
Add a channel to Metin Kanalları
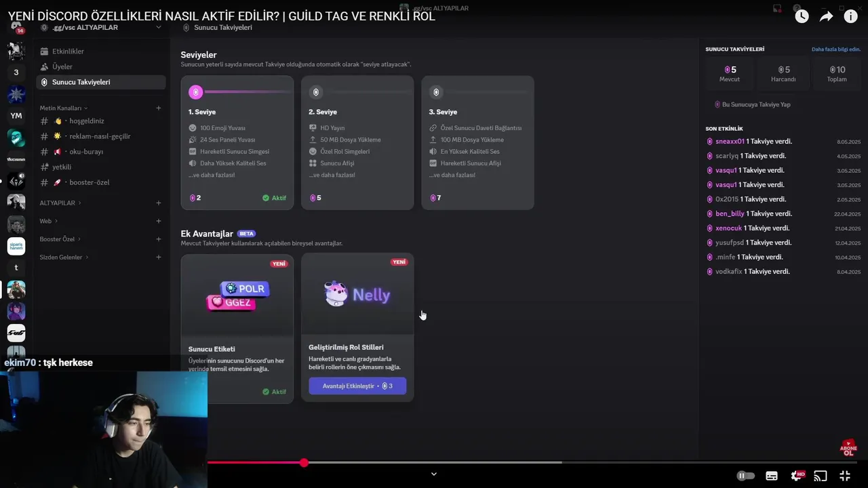click(159, 108)
